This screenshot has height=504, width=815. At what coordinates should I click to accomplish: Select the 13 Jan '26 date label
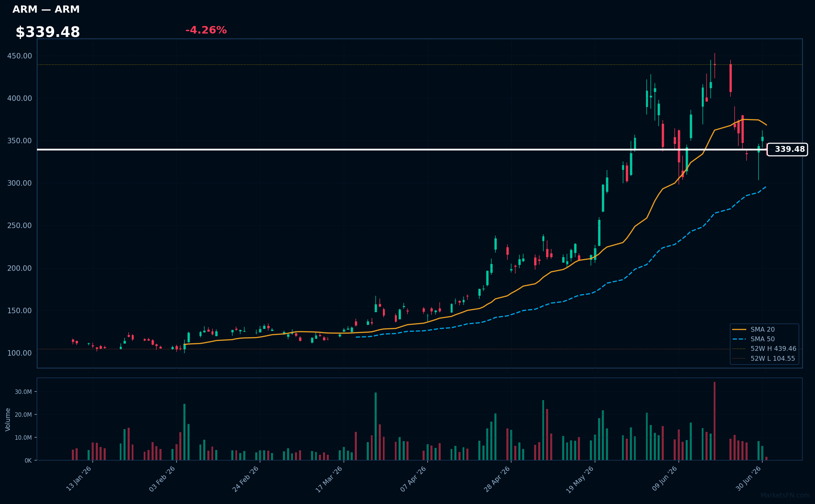point(79,479)
